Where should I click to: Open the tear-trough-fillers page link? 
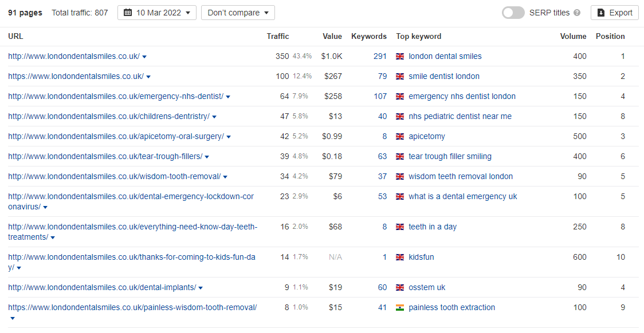[x=105, y=157]
